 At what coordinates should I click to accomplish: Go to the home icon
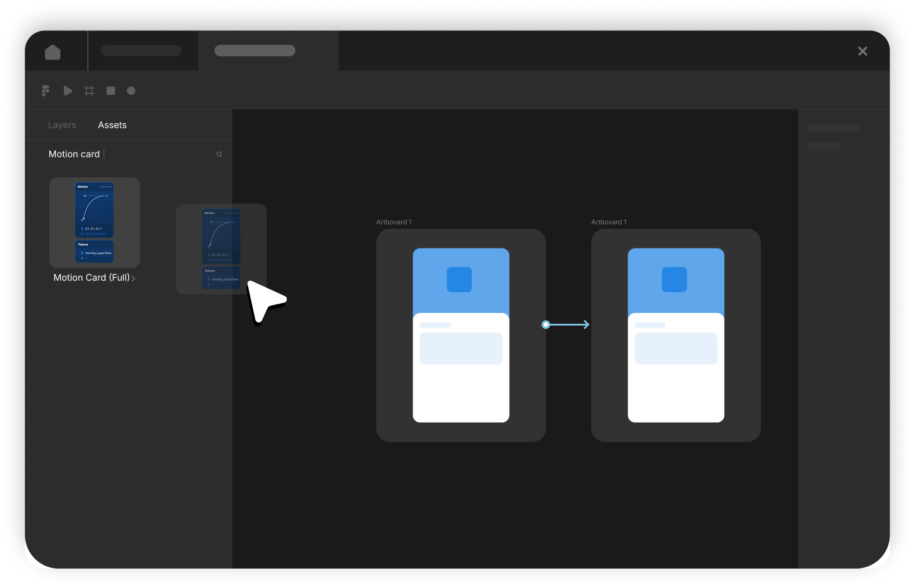[53, 52]
